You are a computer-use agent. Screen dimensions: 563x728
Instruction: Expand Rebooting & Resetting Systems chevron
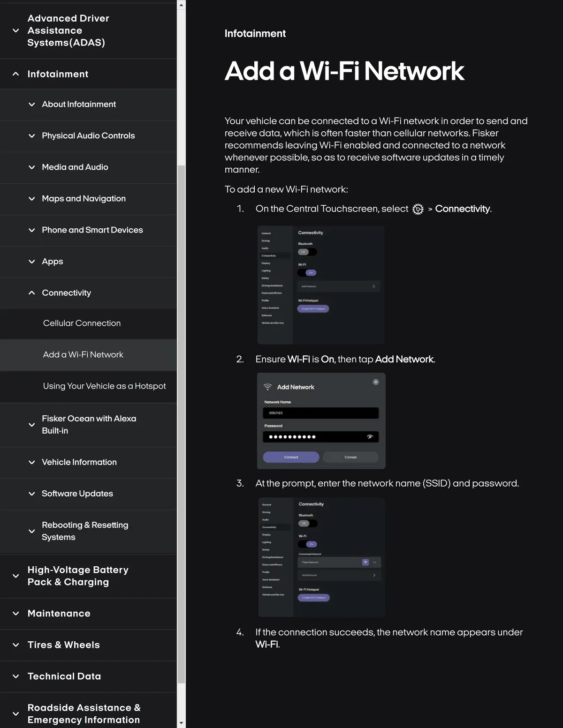[32, 531]
